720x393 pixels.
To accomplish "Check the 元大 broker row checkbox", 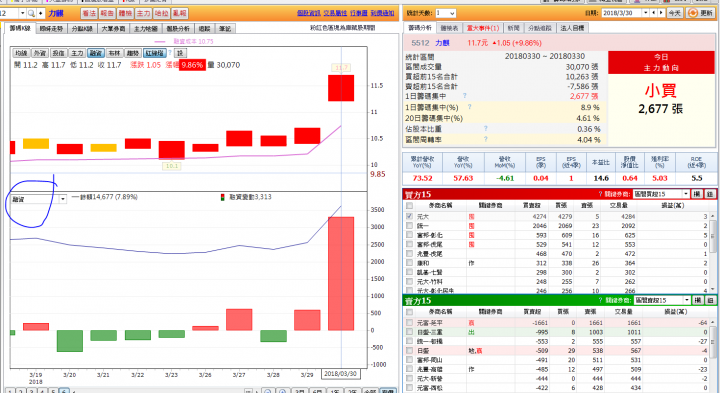I will [x=409, y=216].
